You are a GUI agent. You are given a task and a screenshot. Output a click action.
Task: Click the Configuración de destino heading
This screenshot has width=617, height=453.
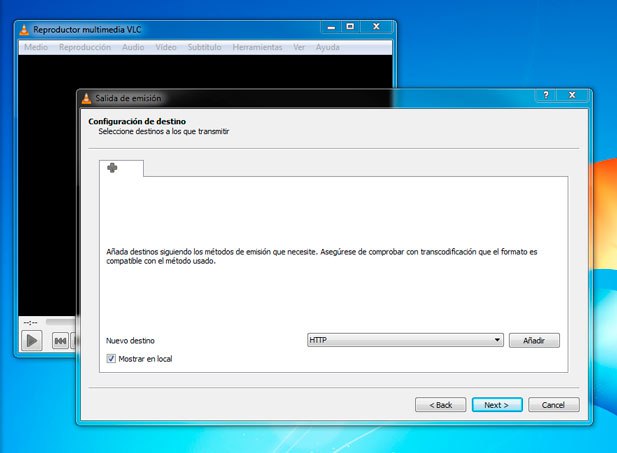[x=137, y=121]
